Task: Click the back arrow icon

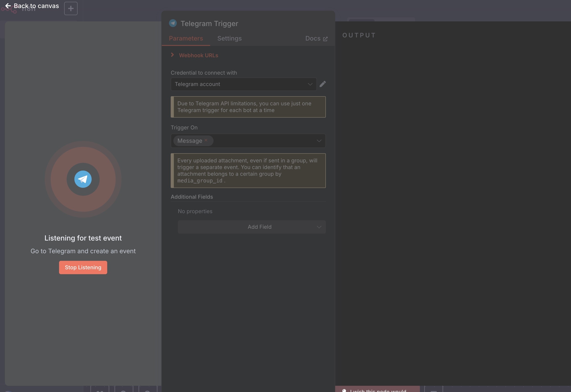Action: pyautogui.click(x=8, y=6)
